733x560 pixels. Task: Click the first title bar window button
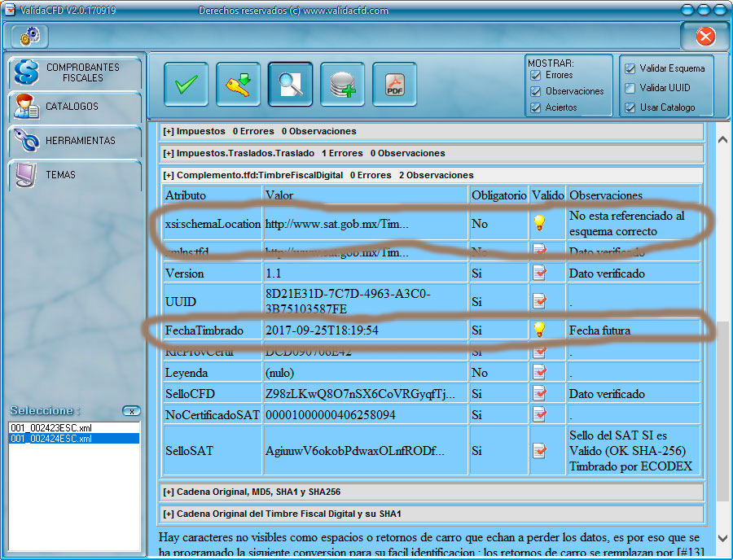(x=687, y=9)
